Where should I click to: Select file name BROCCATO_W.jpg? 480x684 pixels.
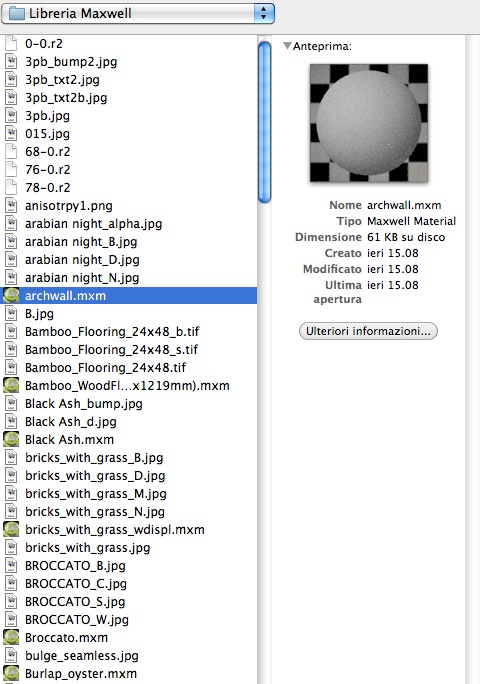pyautogui.click(x=77, y=619)
